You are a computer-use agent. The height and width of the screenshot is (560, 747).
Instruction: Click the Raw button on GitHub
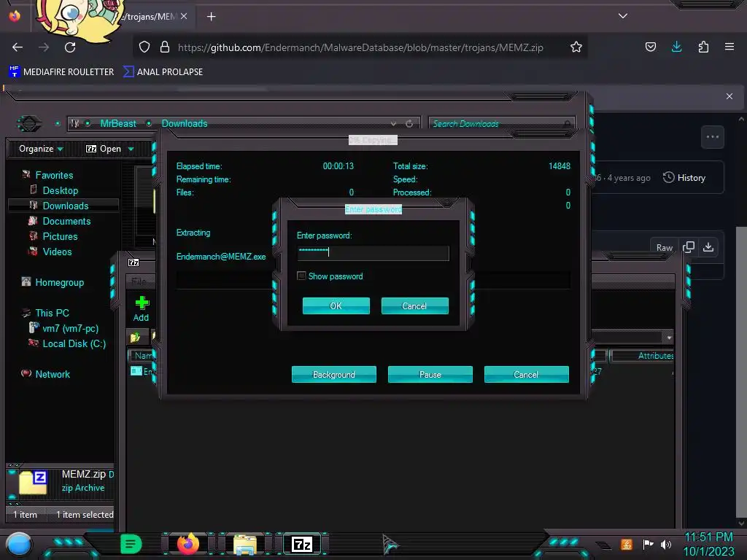(664, 248)
